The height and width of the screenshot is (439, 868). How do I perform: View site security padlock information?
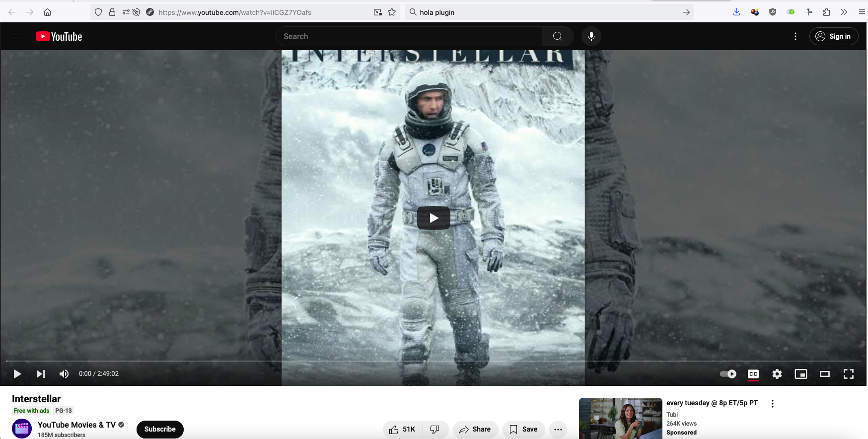coord(112,12)
